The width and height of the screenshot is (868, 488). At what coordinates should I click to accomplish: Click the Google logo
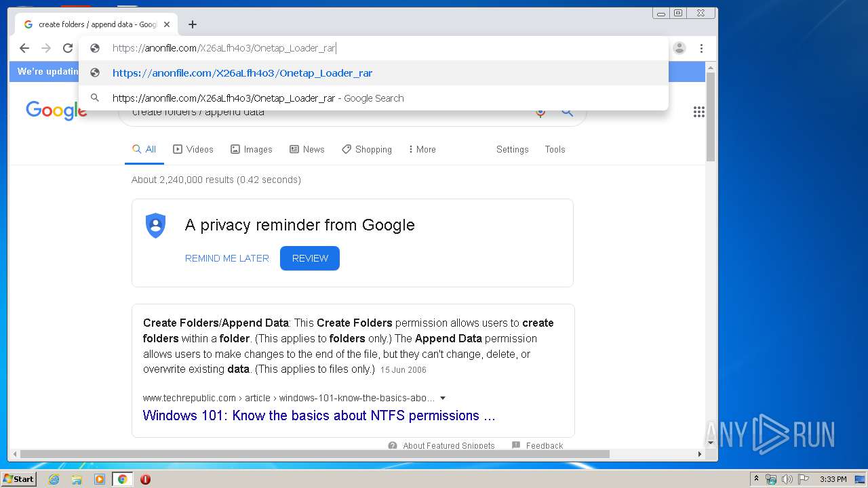coord(56,110)
